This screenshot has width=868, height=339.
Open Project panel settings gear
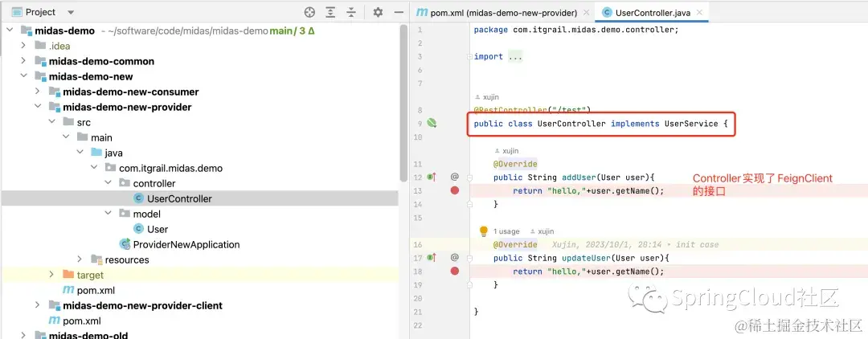pyautogui.click(x=378, y=12)
